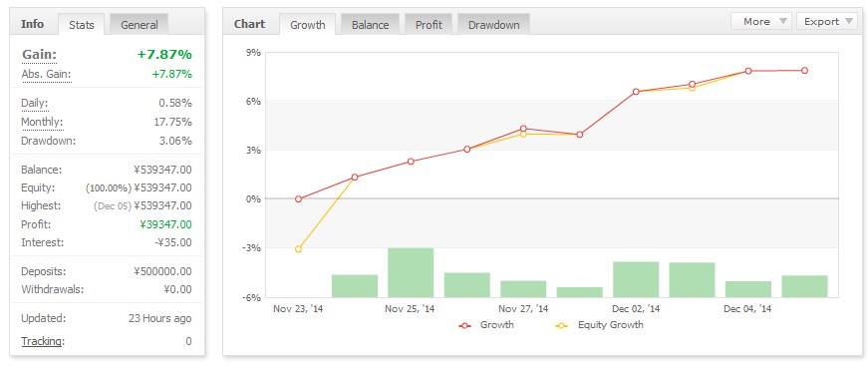Click the tallest green bar on Nov 25
The width and height of the screenshot is (868, 368).
pos(411,272)
